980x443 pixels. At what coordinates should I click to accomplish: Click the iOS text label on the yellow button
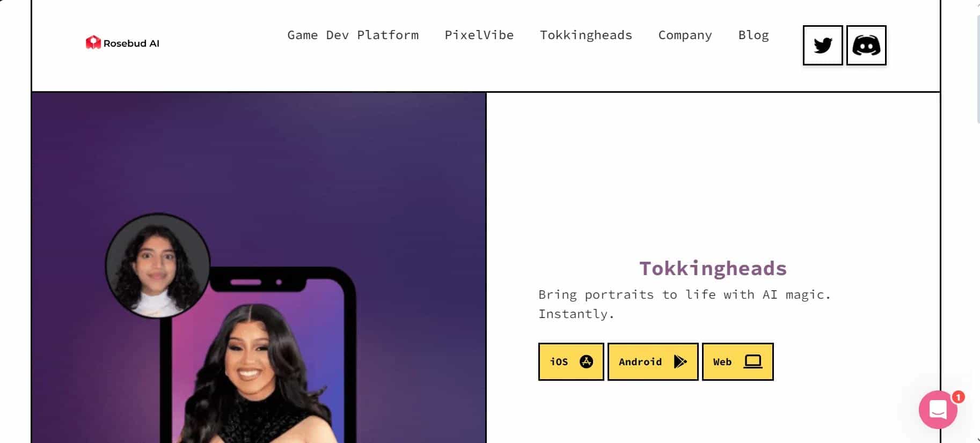coord(559,361)
